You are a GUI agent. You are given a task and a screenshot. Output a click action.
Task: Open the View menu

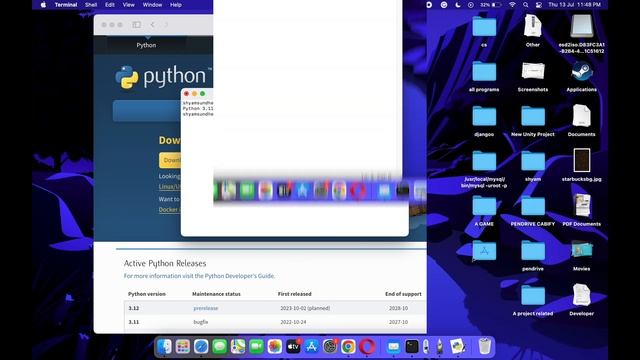pyautogui.click(x=129, y=5)
